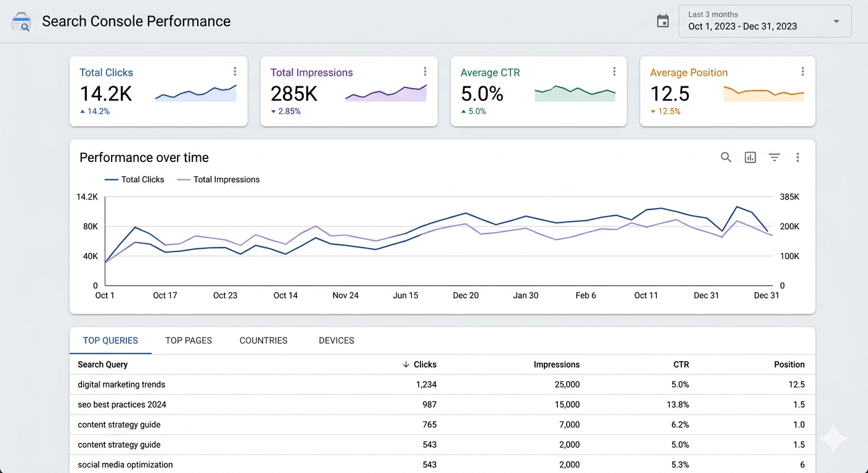Image resolution: width=868 pixels, height=473 pixels.
Task: Click the 15,000 impressions cell
Action: click(567, 405)
